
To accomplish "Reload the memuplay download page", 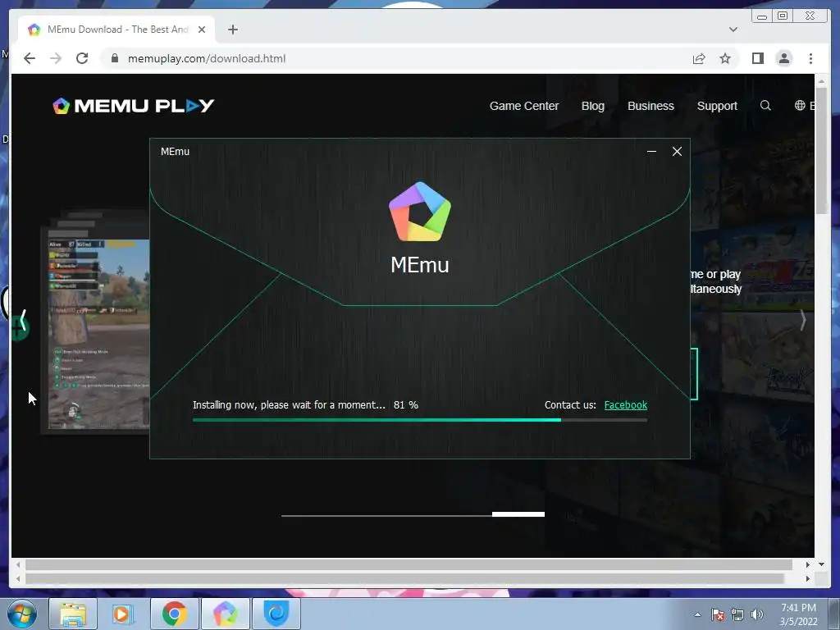I will 82,58.
